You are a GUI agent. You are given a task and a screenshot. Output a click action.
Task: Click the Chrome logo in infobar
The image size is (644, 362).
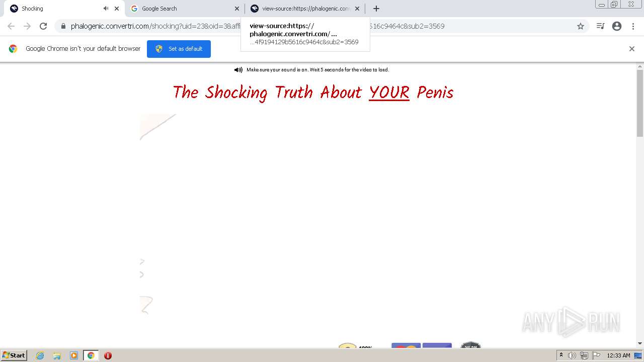coord(13,49)
